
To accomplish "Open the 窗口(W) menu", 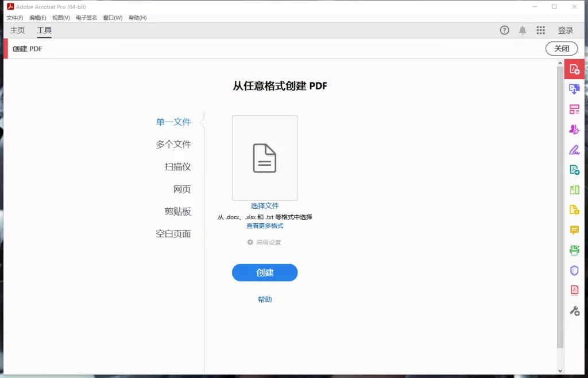I will [x=113, y=18].
